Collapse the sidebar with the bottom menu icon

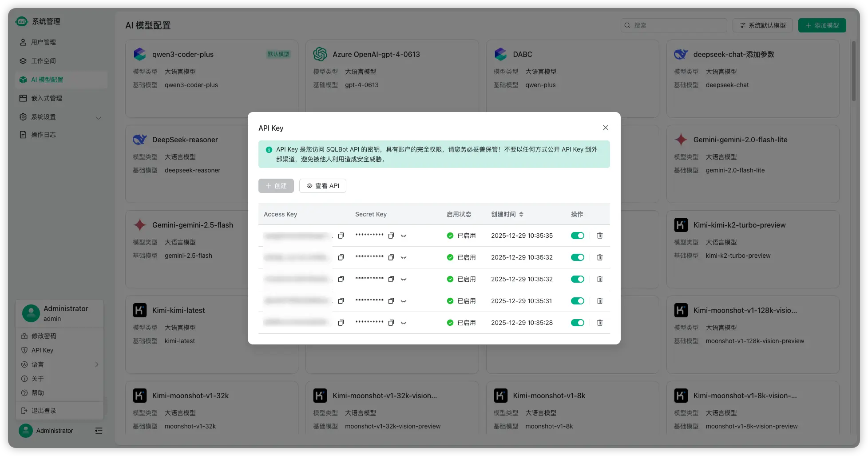(99, 431)
